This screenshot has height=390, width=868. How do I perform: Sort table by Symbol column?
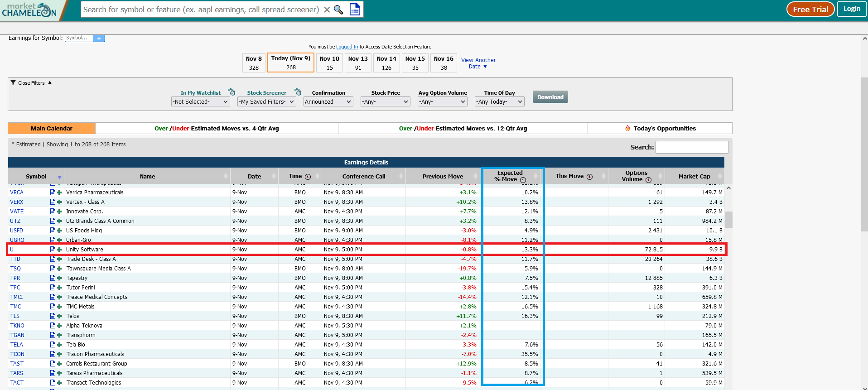(36, 177)
